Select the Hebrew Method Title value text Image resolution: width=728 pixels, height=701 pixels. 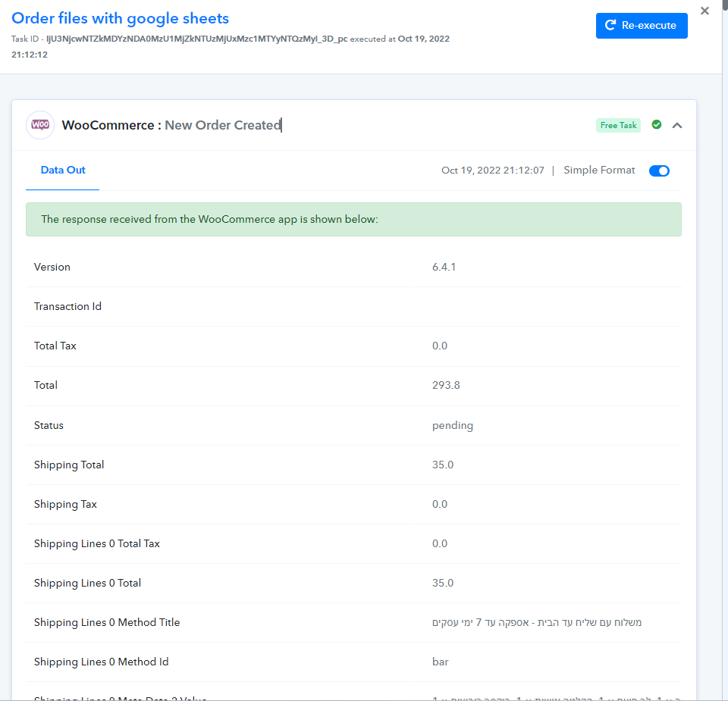coord(537,623)
